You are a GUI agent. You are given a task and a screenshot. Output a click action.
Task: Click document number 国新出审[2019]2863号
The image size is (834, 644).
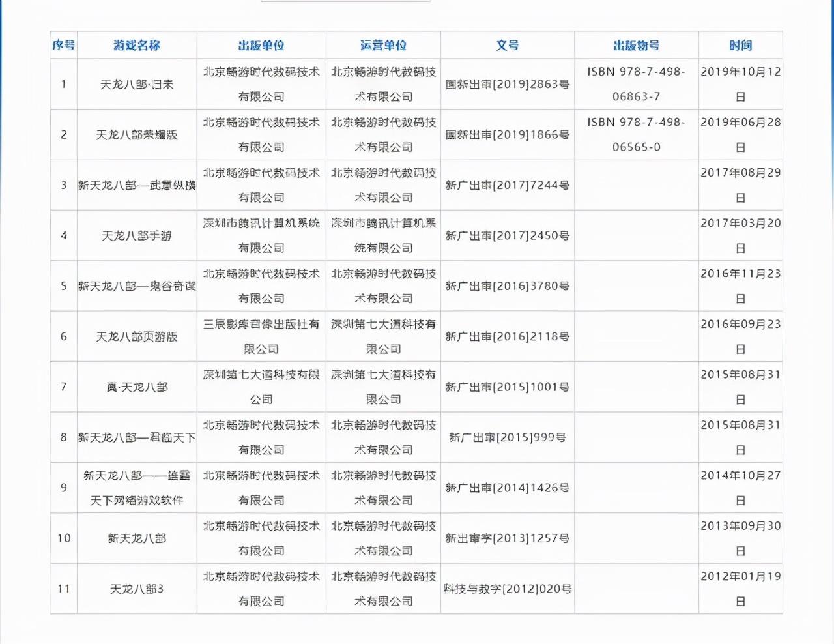tap(508, 84)
